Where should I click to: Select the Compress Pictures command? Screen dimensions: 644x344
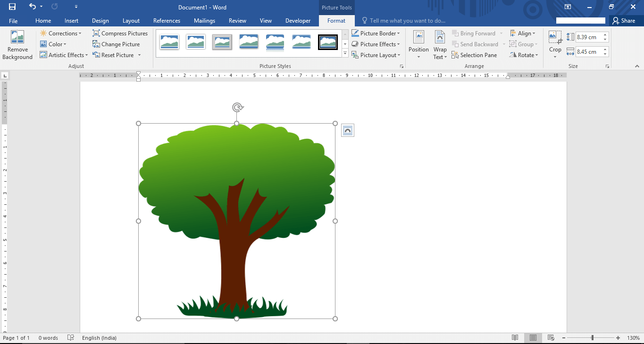tap(120, 34)
